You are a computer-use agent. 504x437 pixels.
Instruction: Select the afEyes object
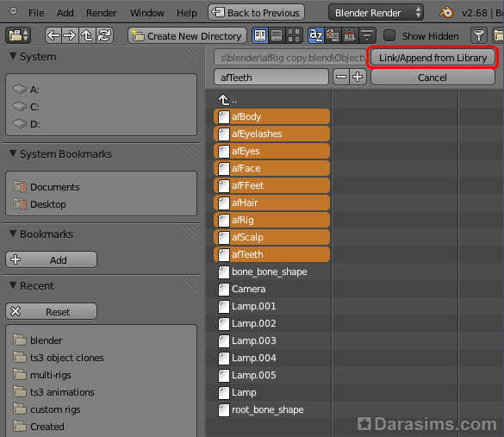pos(272,151)
